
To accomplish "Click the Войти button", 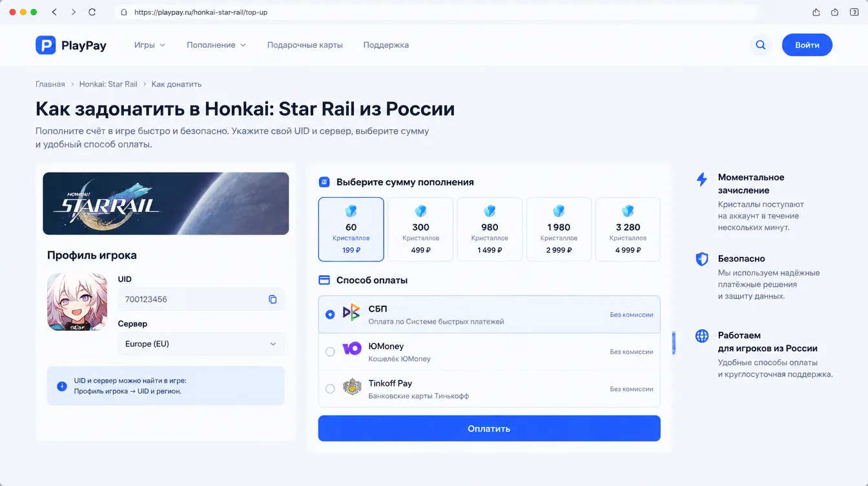I will click(x=807, y=45).
